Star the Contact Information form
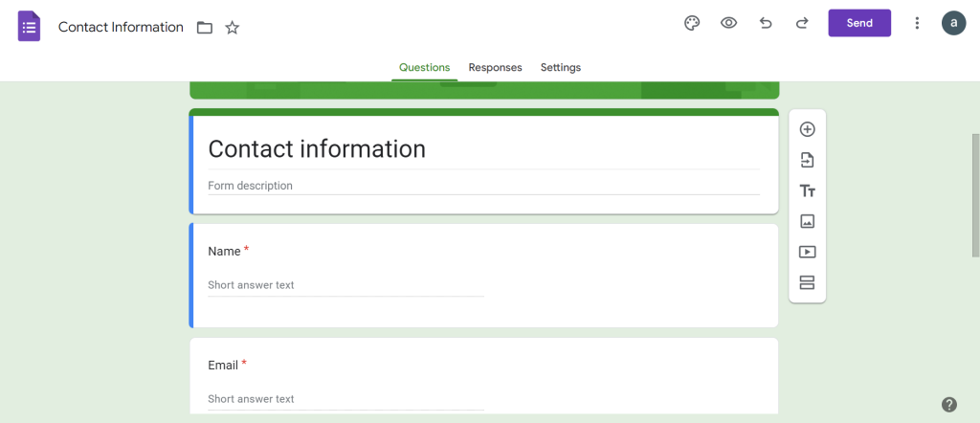Viewport: 980px width, 423px height. [x=232, y=28]
